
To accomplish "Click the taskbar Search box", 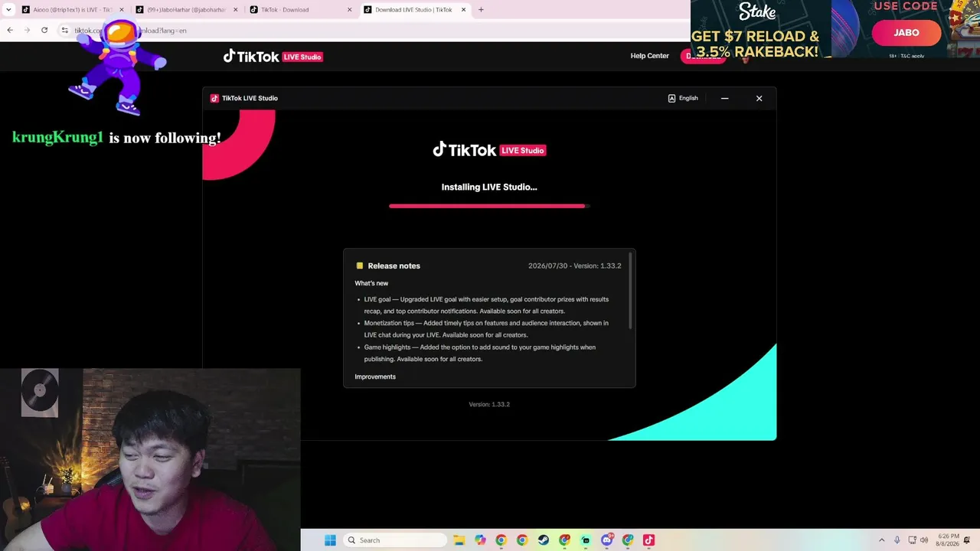I will (395, 540).
